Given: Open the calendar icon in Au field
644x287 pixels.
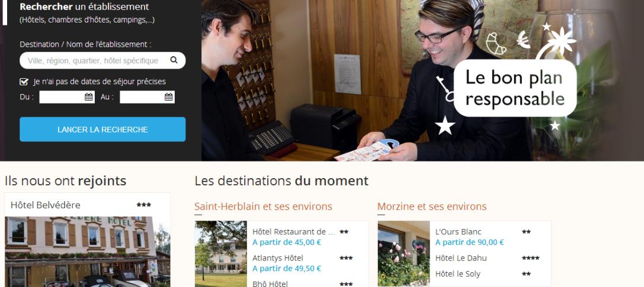Looking at the screenshot, I should [169, 97].
